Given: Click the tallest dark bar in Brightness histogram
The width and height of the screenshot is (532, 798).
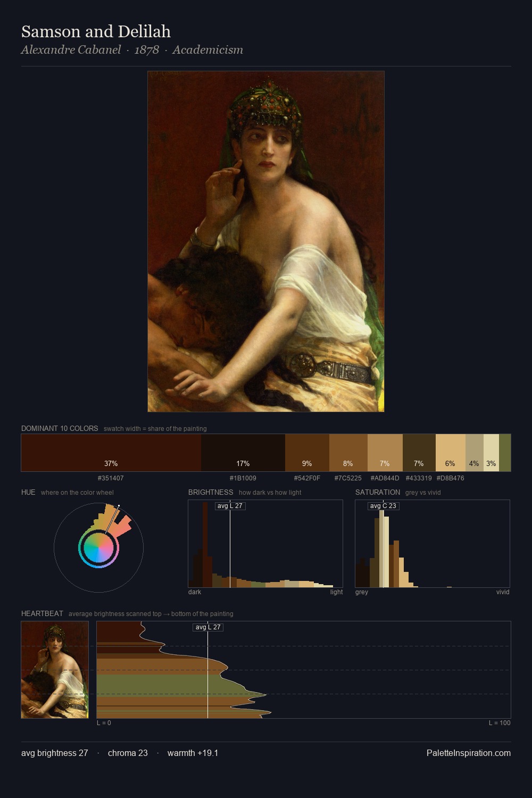Looking at the screenshot, I should (x=205, y=545).
